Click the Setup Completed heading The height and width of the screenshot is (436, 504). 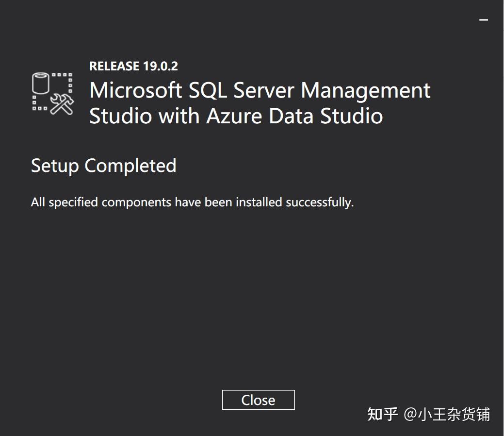click(103, 166)
